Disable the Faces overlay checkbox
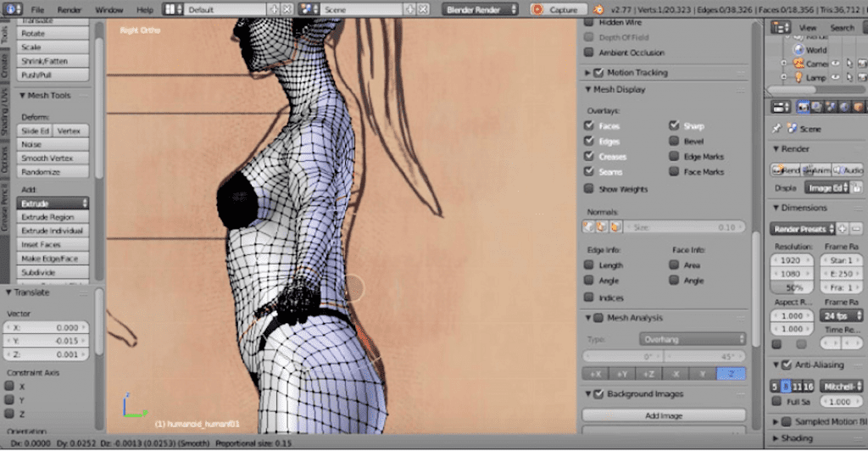 click(590, 125)
